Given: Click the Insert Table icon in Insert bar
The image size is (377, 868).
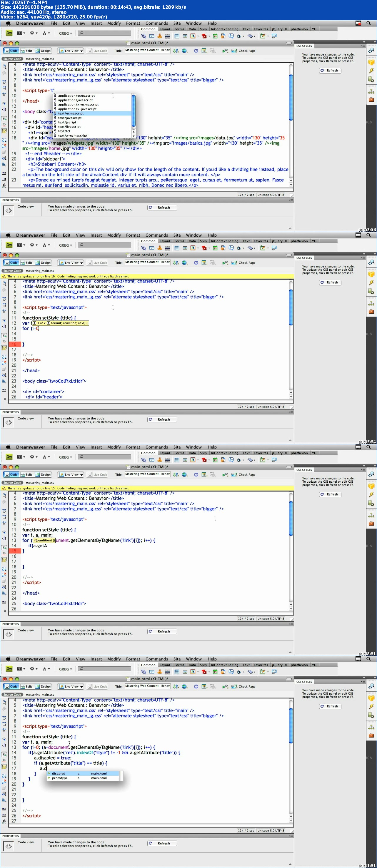Looking at the screenshot, I should (x=177, y=36).
